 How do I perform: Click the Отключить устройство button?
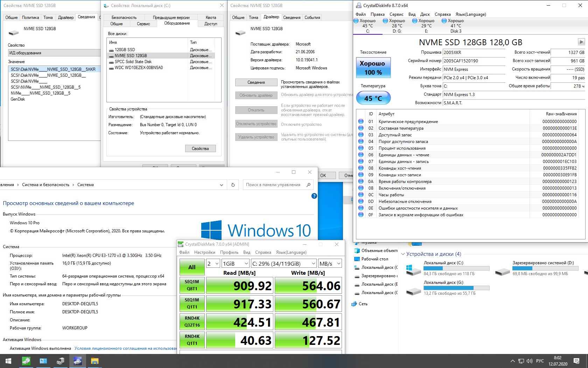click(x=256, y=124)
